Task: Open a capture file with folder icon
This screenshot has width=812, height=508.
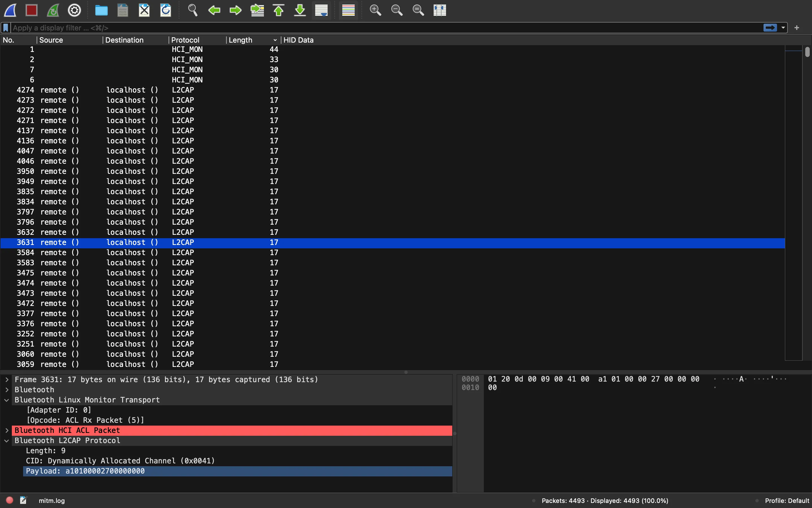Action: click(x=101, y=10)
